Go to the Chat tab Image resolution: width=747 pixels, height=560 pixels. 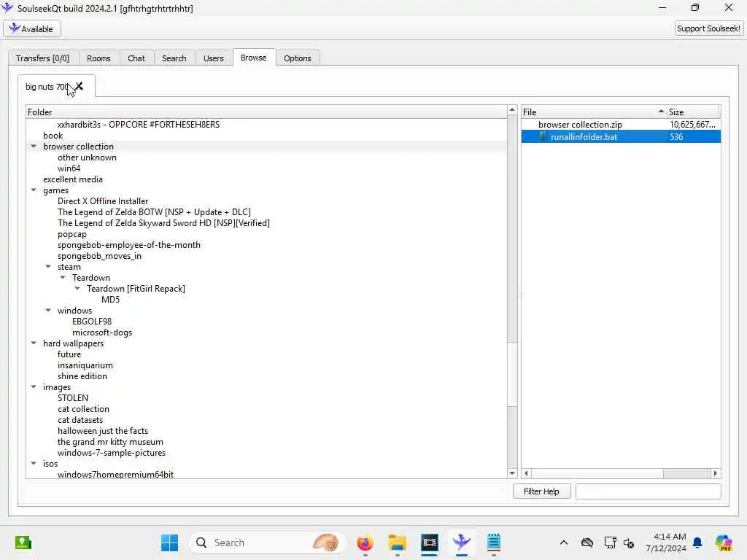[x=136, y=58]
